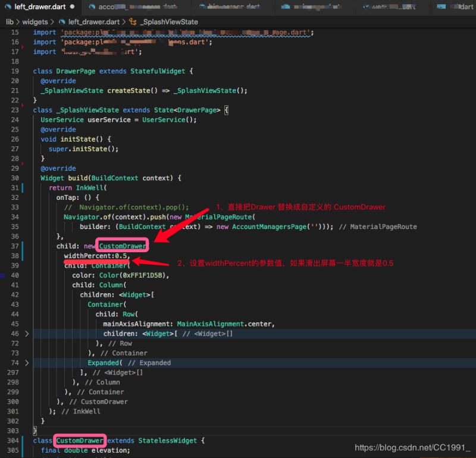
Task: Click line number 31 in the gutter
Action: tap(15, 187)
